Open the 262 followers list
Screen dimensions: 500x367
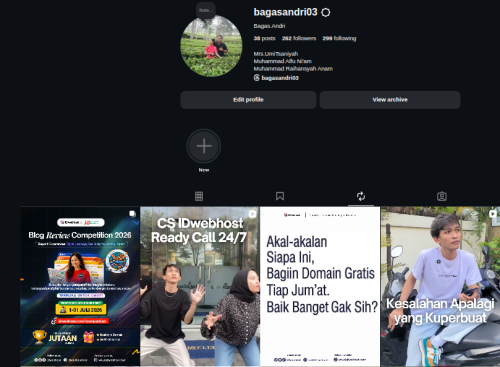pos(299,38)
